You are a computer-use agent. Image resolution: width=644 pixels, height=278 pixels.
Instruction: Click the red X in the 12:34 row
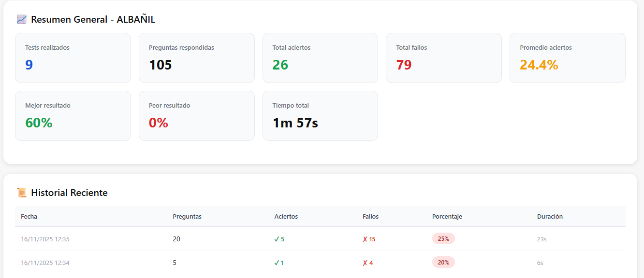(x=365, y=263)
